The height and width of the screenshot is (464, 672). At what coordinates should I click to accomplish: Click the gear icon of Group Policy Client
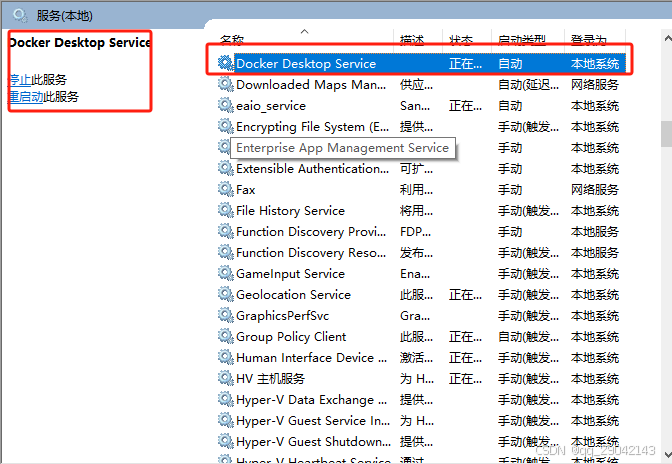coord(225,336)
